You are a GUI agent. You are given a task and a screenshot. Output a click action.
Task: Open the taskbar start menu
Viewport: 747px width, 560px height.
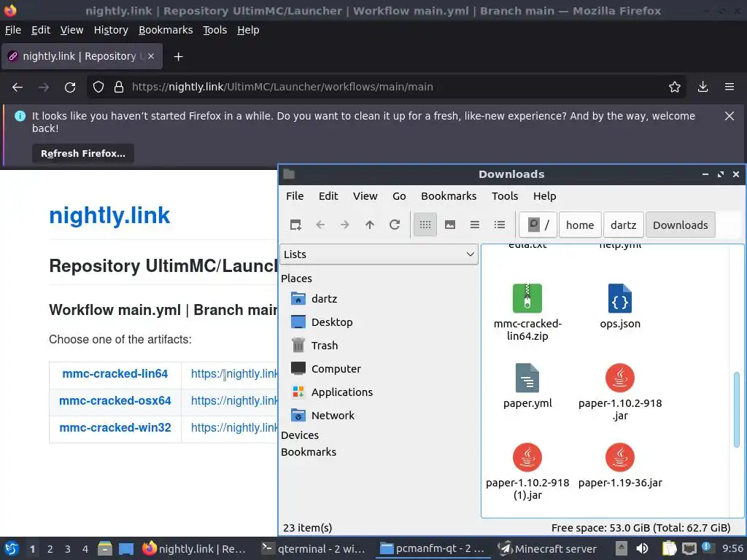click(x=11, y=548)
